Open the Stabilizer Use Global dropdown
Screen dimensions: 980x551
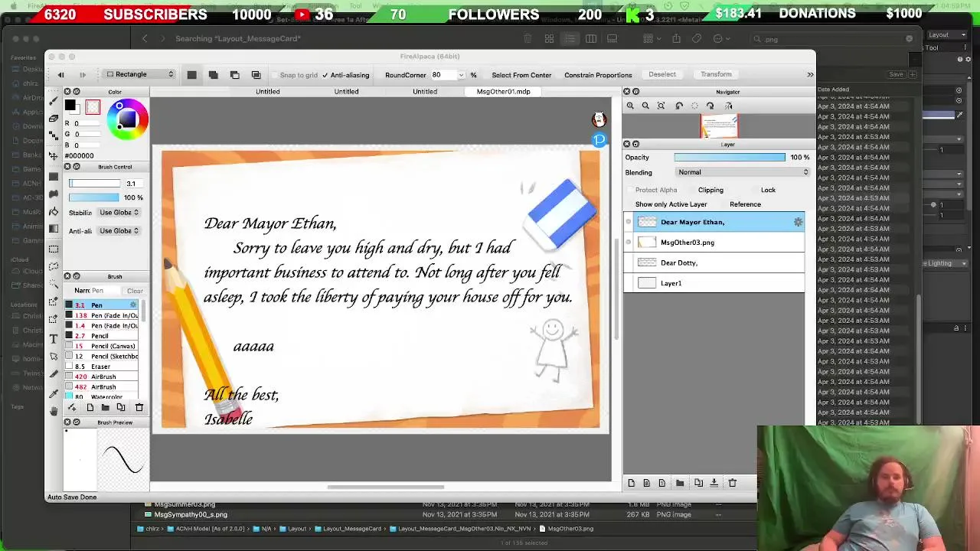pos(119,212)
